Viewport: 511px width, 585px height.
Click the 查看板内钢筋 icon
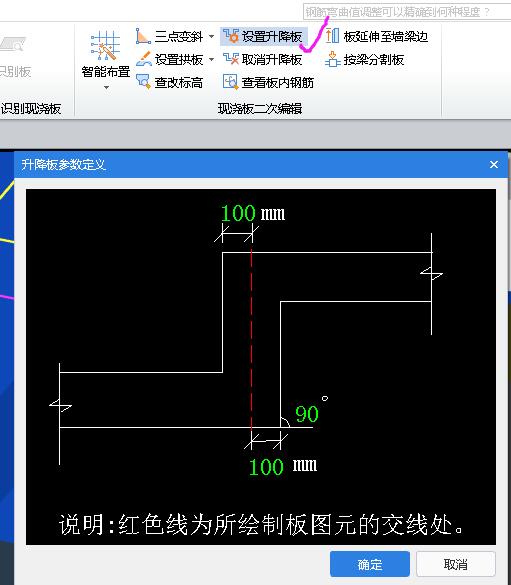(231, 82)
